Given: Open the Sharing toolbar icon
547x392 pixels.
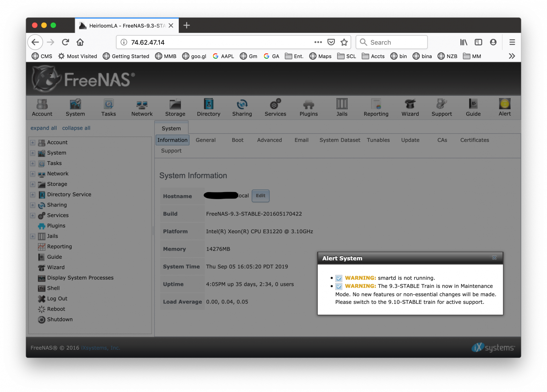Looking at the screenshot, I should coord(242,107).
